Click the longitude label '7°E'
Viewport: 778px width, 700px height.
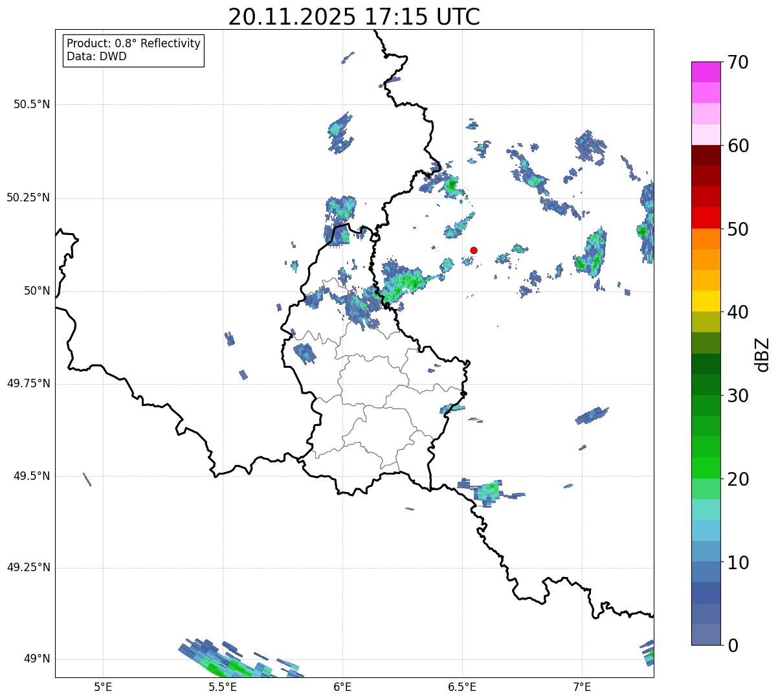pos(582,686)
